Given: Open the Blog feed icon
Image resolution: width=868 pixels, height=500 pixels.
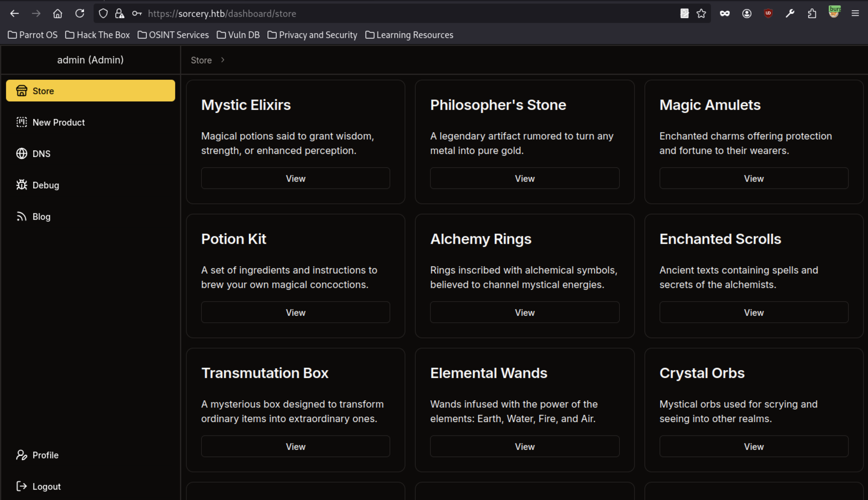Looking at the screenshot, I should [x=21, y=216].
